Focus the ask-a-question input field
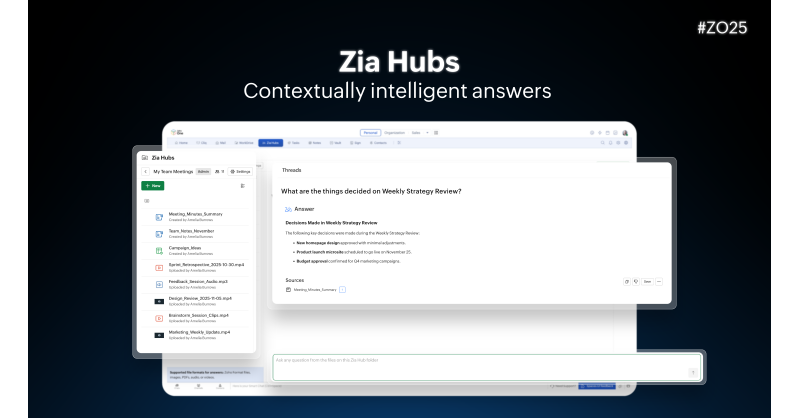 [487, 367]
